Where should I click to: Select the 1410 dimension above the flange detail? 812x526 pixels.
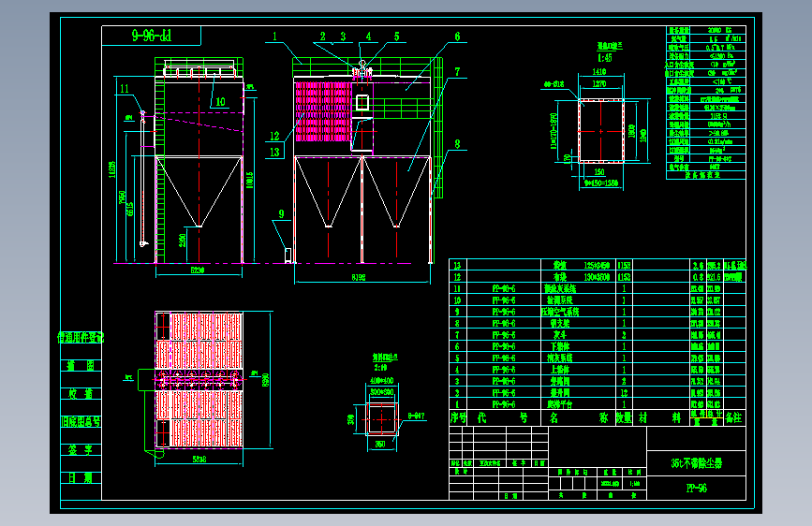(x=599, y=72)
